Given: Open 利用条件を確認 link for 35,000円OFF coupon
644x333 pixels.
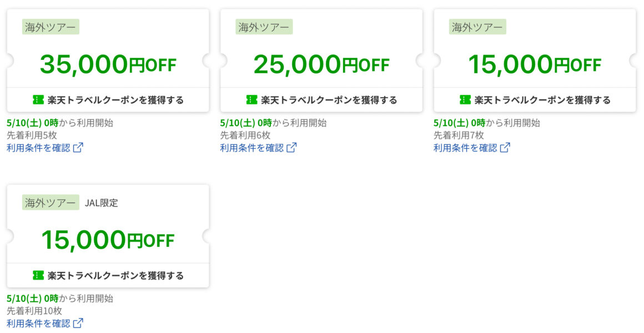Looking at the screenshot, I should coord(39,148).
